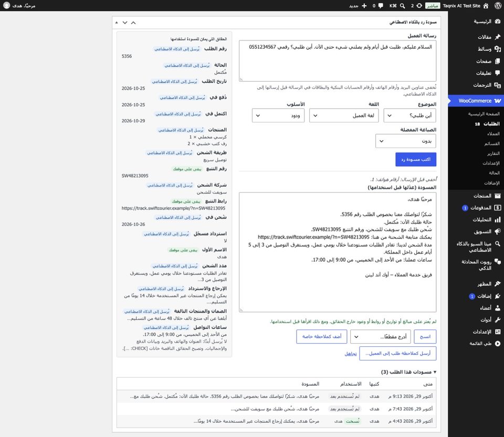Click أرسل كملاحظة طلب إلى العميل button
This screenshot has width=504, height=437.
397,353
